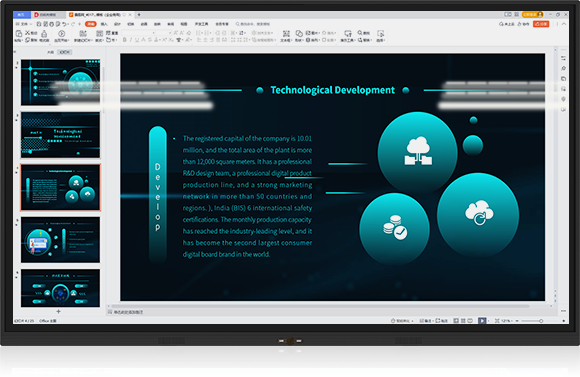Viewport: 580px width, 377px height.
Task: Click the Save icon in quick access toolbar
Action: coord(38,24)
